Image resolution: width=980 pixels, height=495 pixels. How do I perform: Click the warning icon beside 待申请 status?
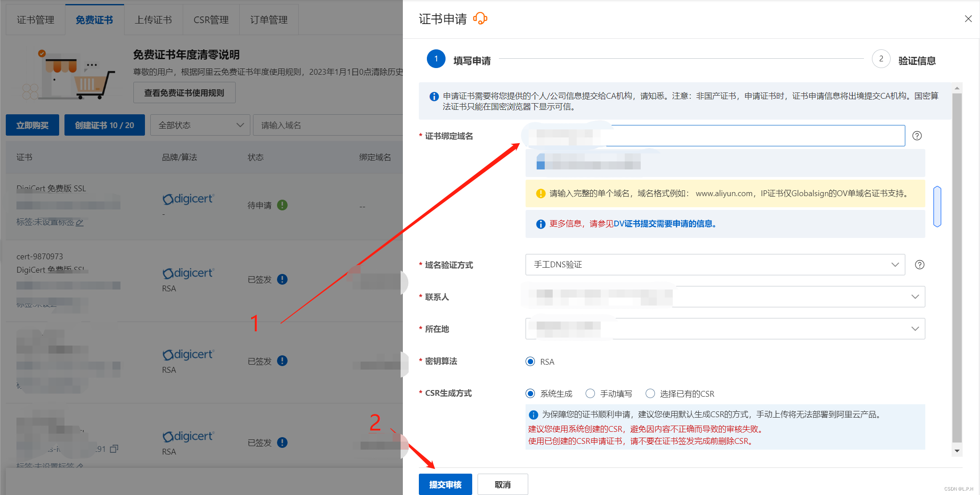[282, 205]
